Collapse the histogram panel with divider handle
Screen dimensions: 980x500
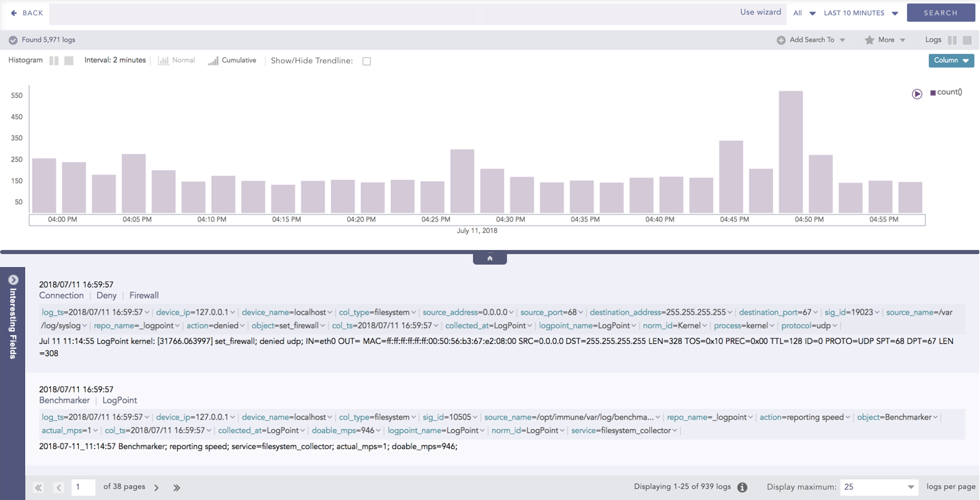tap(489, 258)
